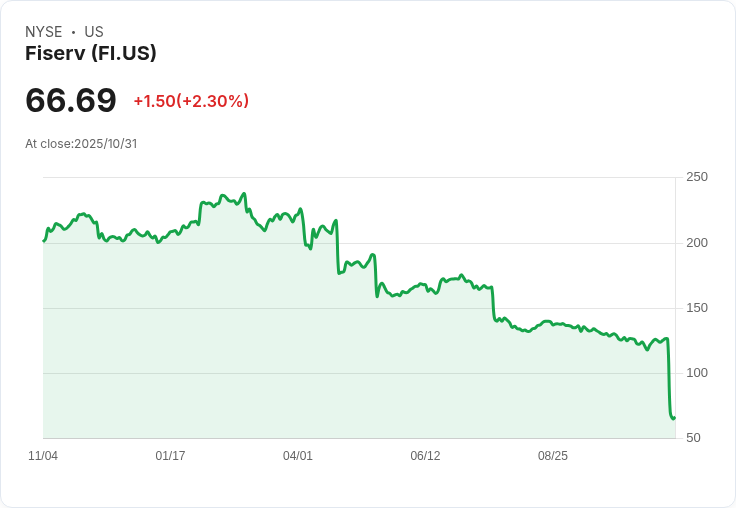Click the 100 y-axis price label
736x508 pixels.
point(697,373)
